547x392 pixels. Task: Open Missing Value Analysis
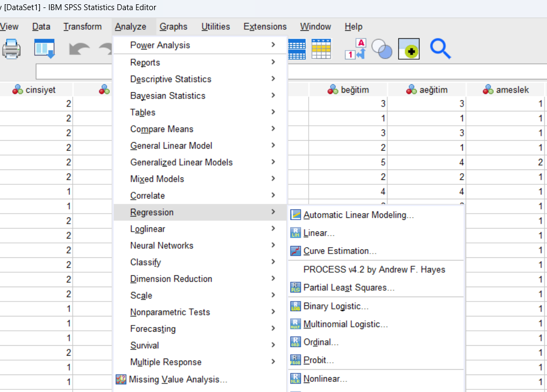[178, 380]
